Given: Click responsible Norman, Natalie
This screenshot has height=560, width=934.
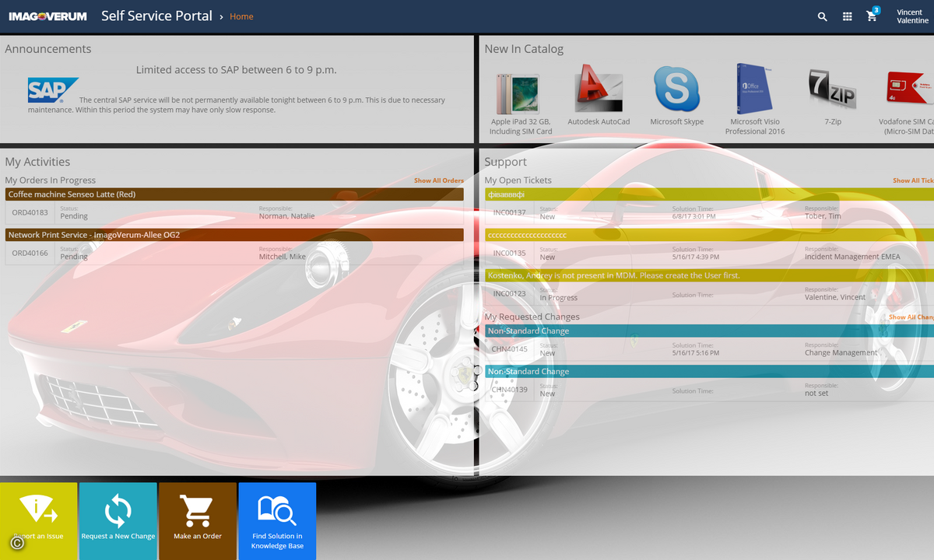Looking at the screenshot, I should [x=286, y=216].
